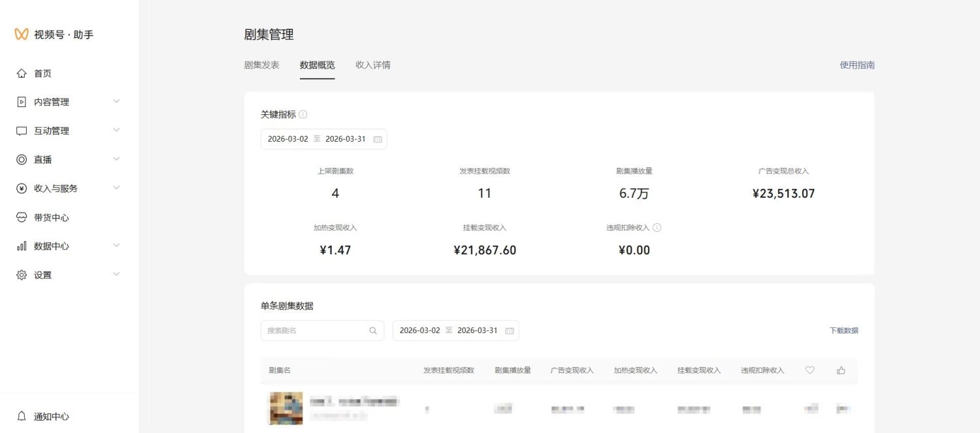The height and width of the screenshot is (433, 980).
Task: Click the info icon next to 违规扣除收入
Action: (657, 227)
